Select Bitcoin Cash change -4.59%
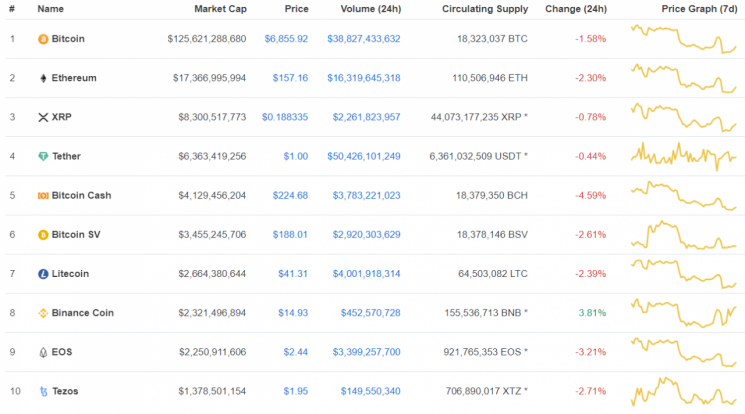 point(591,195)
